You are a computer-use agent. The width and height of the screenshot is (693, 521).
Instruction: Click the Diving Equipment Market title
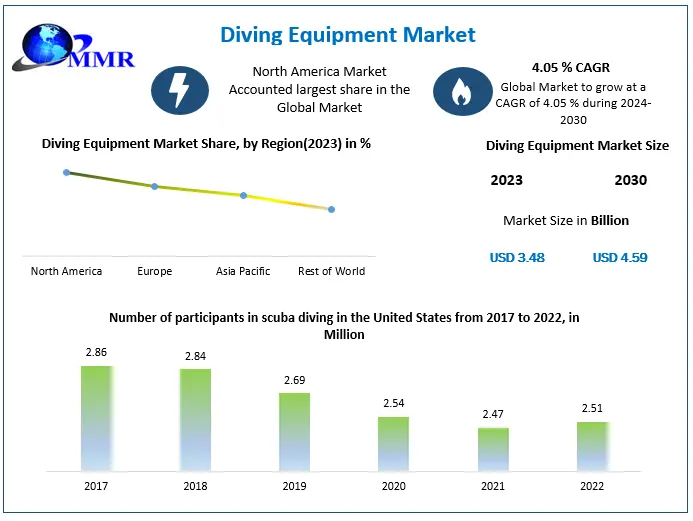346,35
